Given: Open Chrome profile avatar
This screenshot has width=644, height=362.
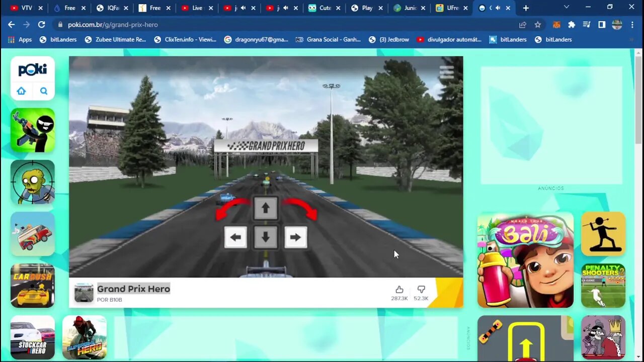Looking at the screenshot, I should click(x=617, y=25).
